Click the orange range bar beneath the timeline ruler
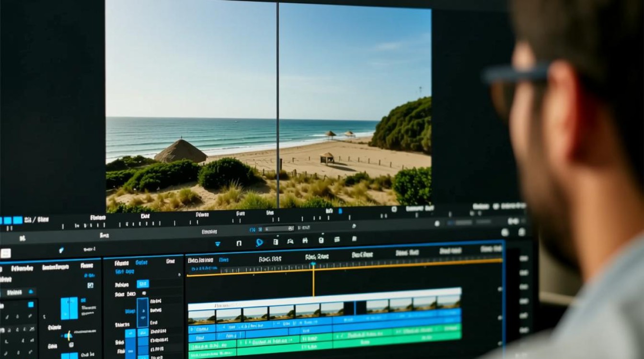This screenshot has width=644, height=359. (345, 268)
